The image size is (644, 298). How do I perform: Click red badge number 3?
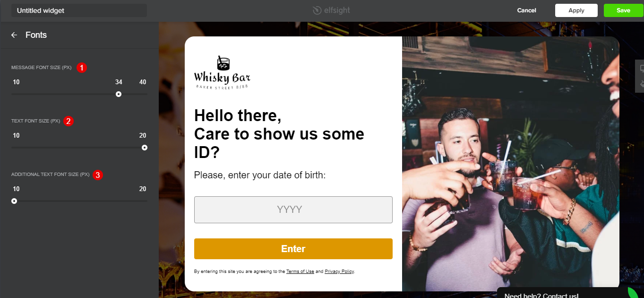97,175
